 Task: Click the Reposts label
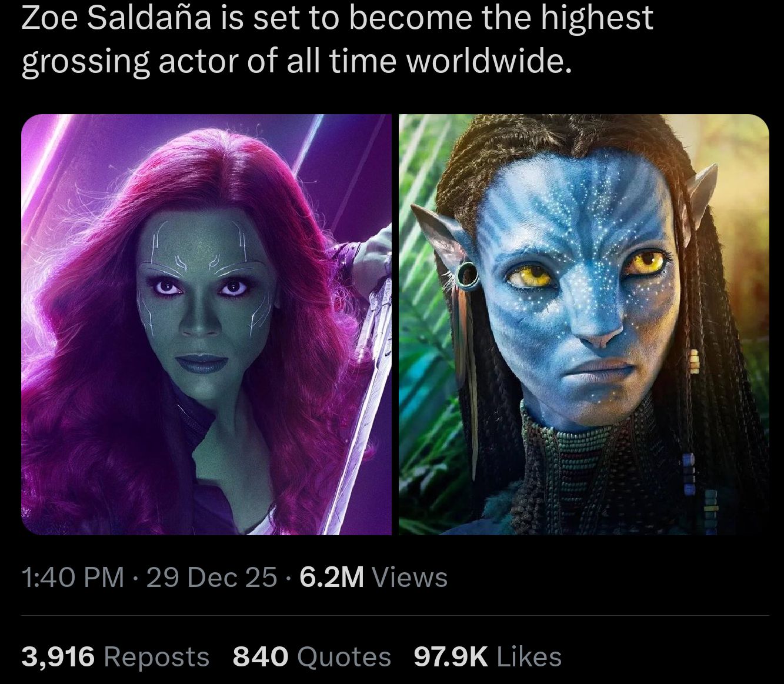(156, 657)
